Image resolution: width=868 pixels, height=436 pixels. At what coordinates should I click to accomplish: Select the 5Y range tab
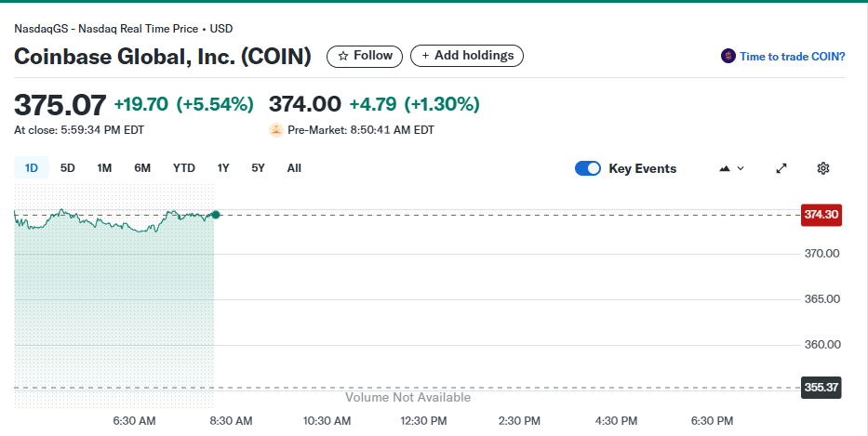pos(258,167)
